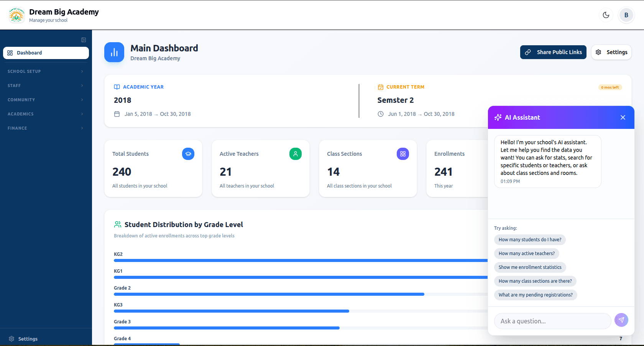The height and width of the screenshot is (346, 644).
Task: Click the AI Assistant sparkle icon
Action: click(498, 117)
